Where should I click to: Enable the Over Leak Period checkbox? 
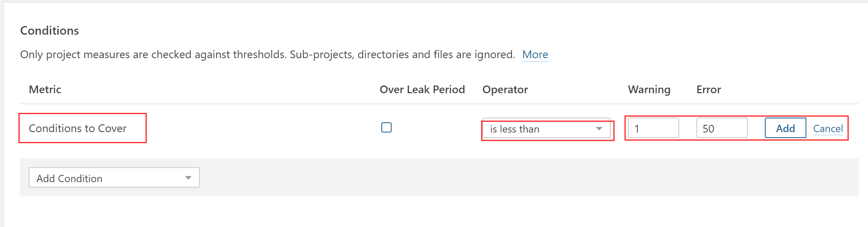click(386, 128)
